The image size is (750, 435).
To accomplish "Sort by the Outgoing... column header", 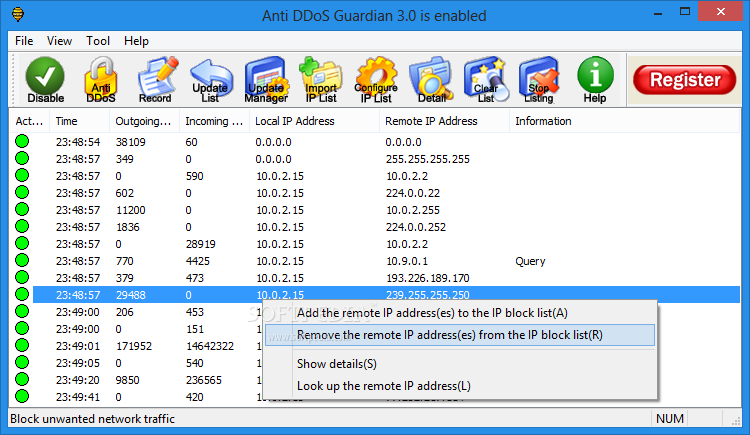I will coord(143,121).
